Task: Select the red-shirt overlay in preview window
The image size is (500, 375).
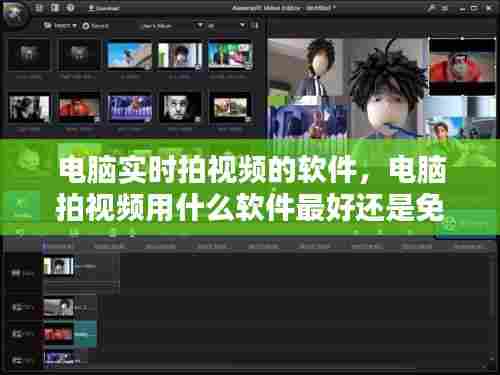Action: pos(462,67)
